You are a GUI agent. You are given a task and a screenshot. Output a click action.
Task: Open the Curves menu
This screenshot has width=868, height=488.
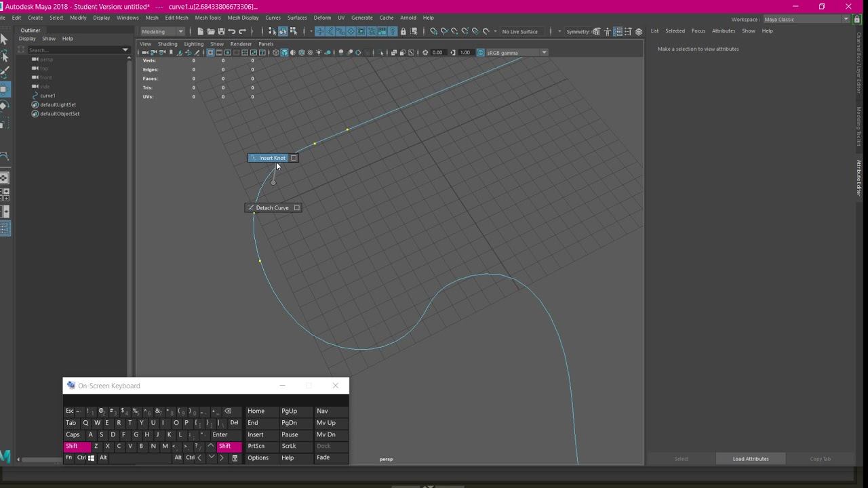pos(273,18)
